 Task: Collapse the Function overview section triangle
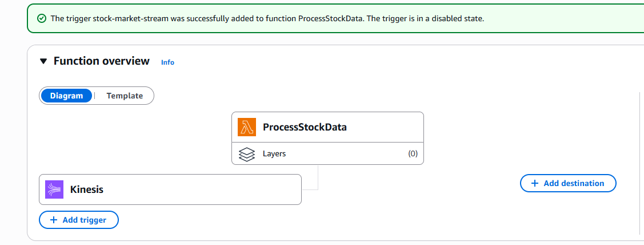[x=43, y=61]
